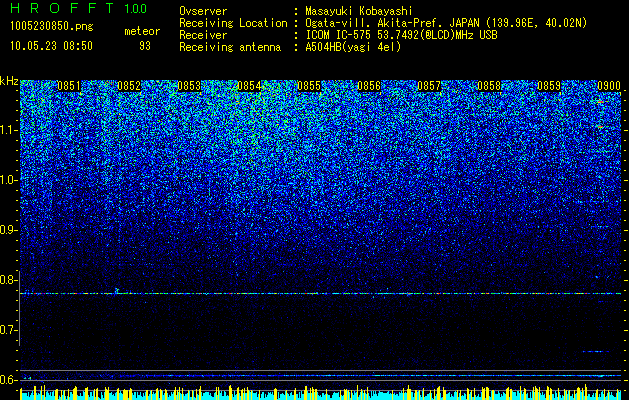This screenshot has height=400, width=629.
Task: Click the 0858 time marker
Action: 489,86
